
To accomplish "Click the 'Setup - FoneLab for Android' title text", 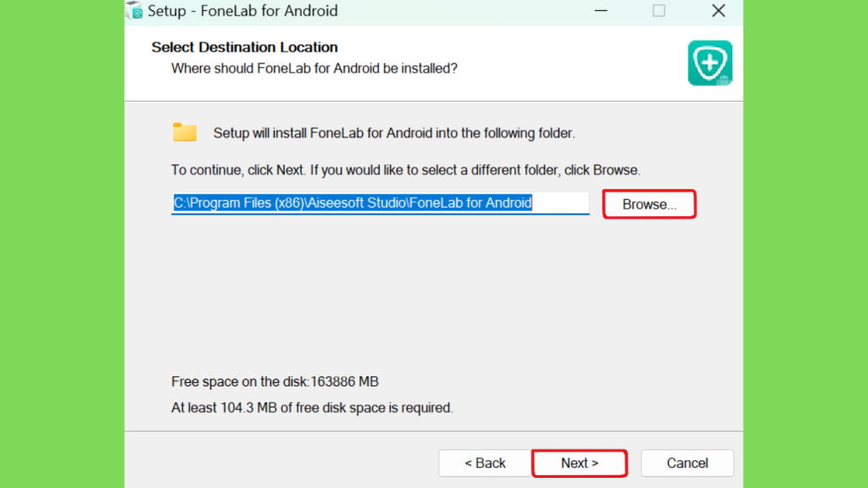I will click(x=242, y=11).
